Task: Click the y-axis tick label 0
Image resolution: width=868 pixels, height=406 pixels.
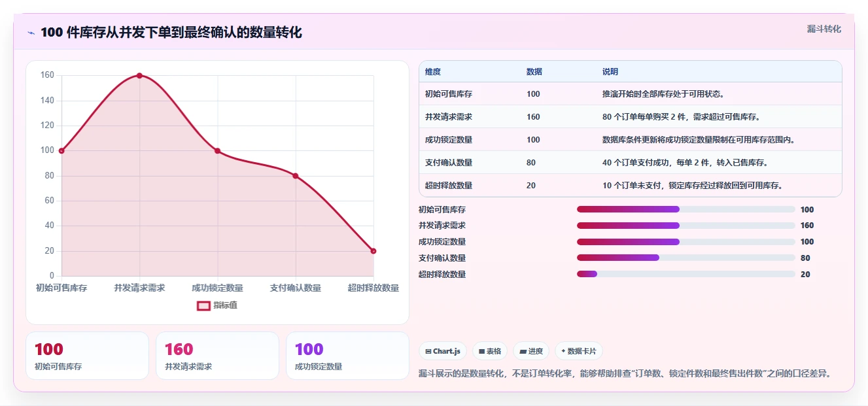Action: (x=52, y=276)
